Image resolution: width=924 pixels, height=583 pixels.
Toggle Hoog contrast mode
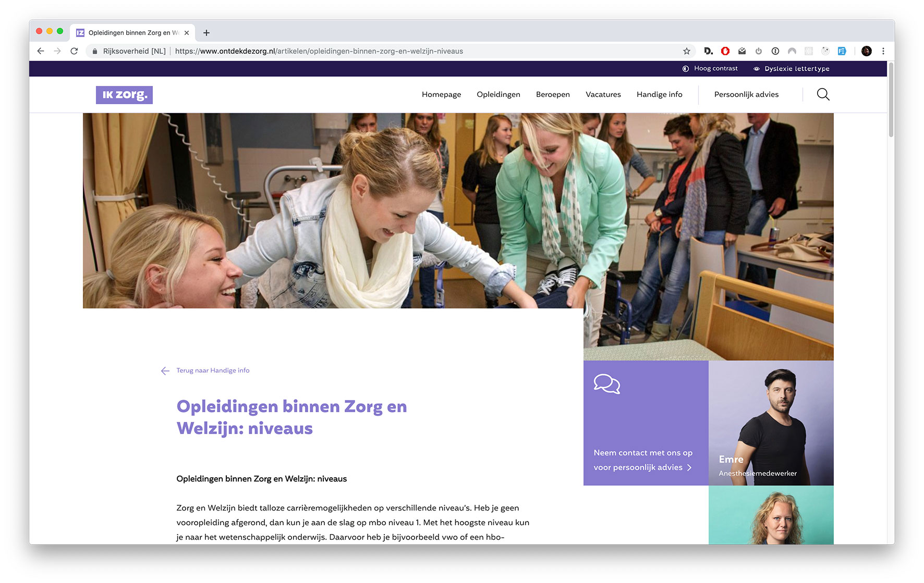[715, 68]
